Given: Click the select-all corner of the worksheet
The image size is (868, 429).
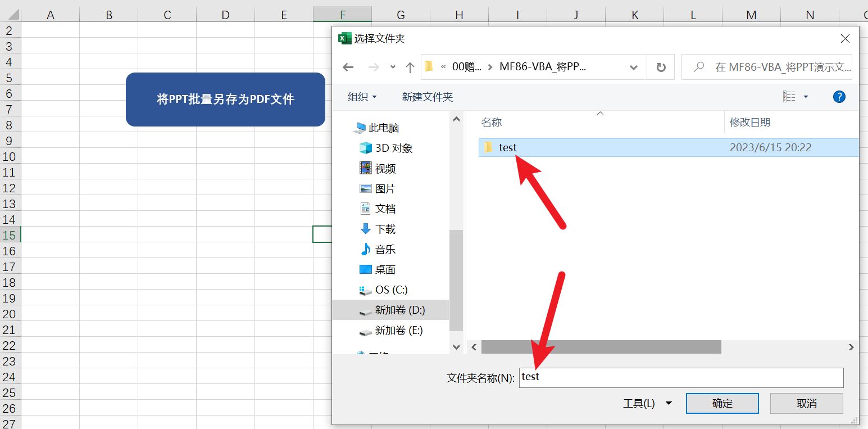Looking at the screenshot, I should [x=10, y=15].
